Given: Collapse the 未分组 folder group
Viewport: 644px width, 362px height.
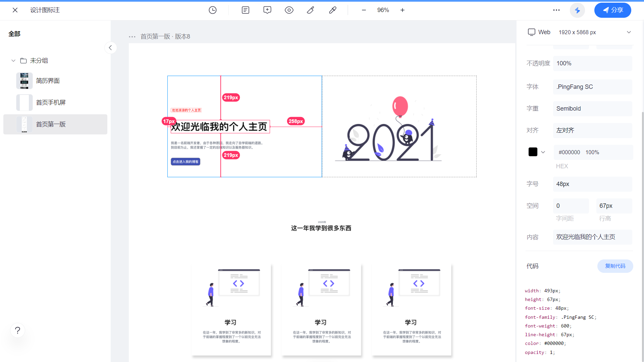Looking at the screenshot, I should click(x=13, y=61).
